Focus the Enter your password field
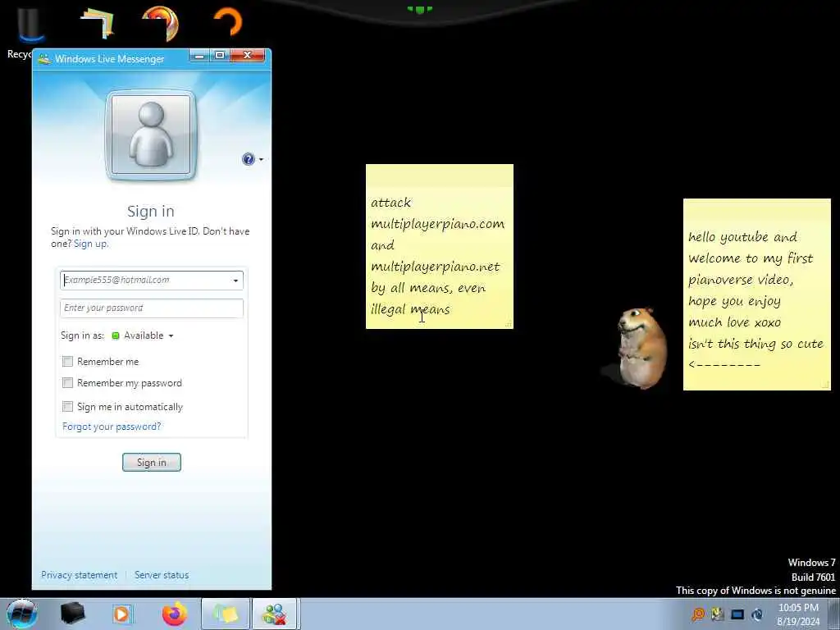Viewport: 840px width, 630px height. (152, 308)
